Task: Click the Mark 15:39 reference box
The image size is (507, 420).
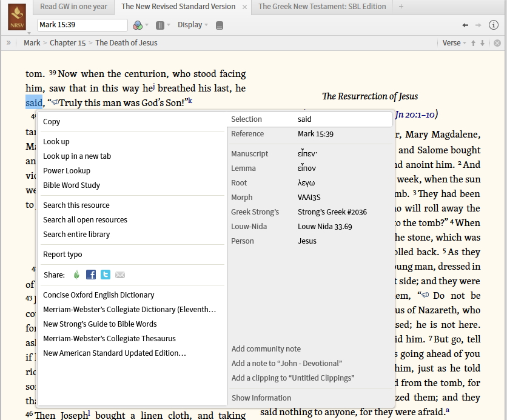Action: (82, 25)
